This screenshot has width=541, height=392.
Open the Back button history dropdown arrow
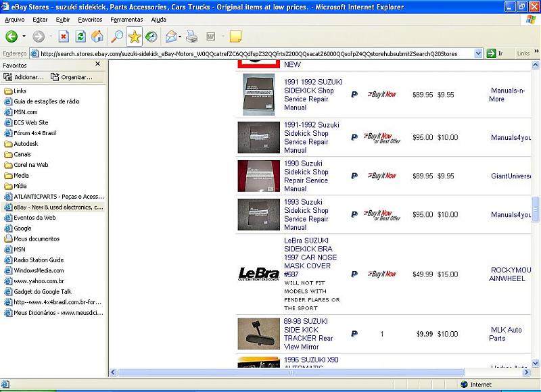pos(24,36)
